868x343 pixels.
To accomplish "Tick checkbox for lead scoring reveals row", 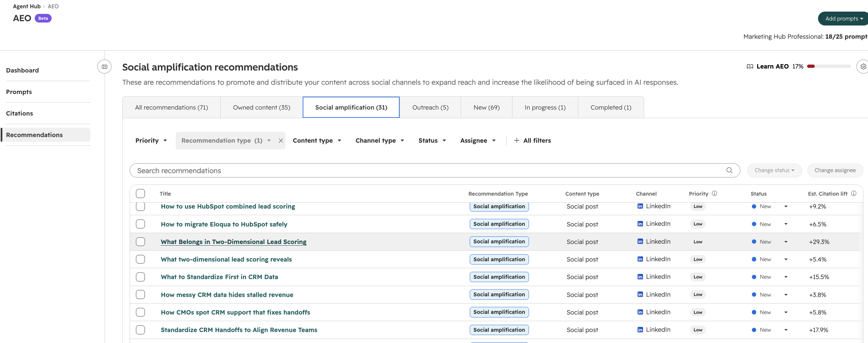I will (141, 259).
